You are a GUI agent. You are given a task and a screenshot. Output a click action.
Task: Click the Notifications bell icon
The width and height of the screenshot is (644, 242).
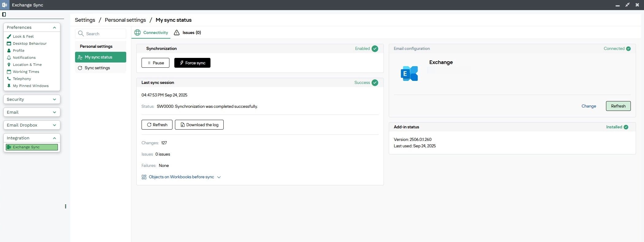pyautogui.click(x=9, y=58)
